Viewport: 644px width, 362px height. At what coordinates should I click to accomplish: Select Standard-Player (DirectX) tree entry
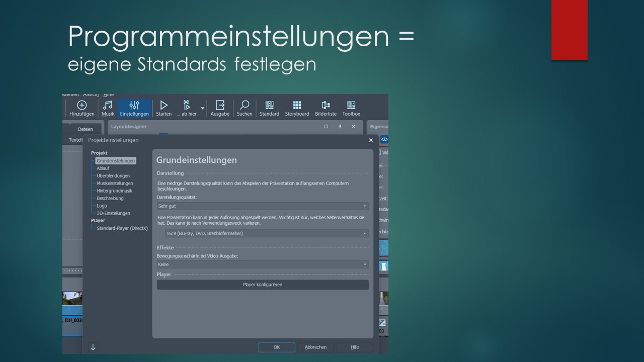point(122,228)
